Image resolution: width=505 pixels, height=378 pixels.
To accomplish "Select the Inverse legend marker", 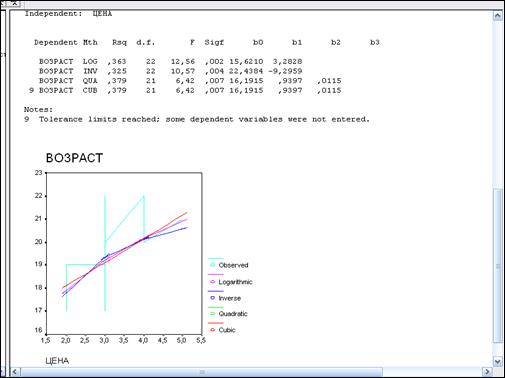I will pos(213,298).
